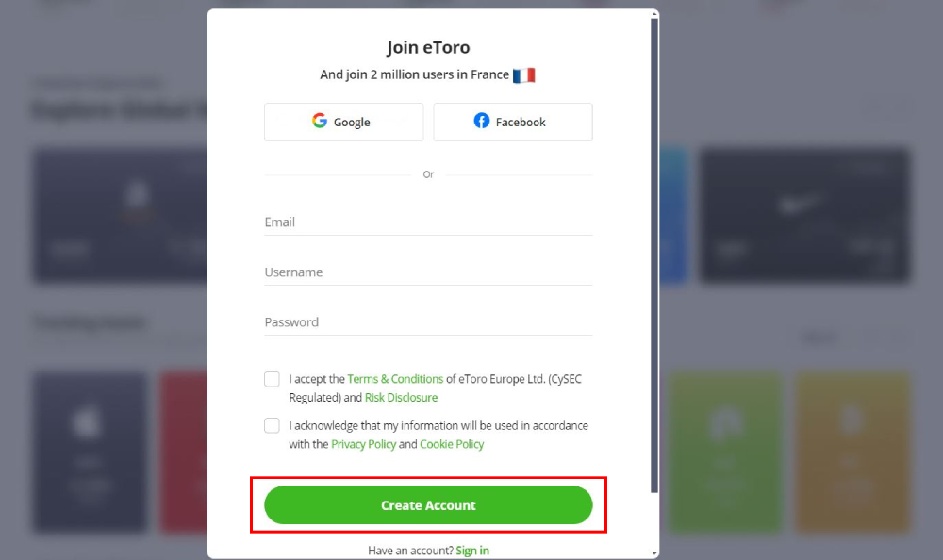Image resolution: width=943 pixels, height=560 pixels.
Task: Click the blurred Apple stock card
Action: pyautogui.click(x=91, y=452)
